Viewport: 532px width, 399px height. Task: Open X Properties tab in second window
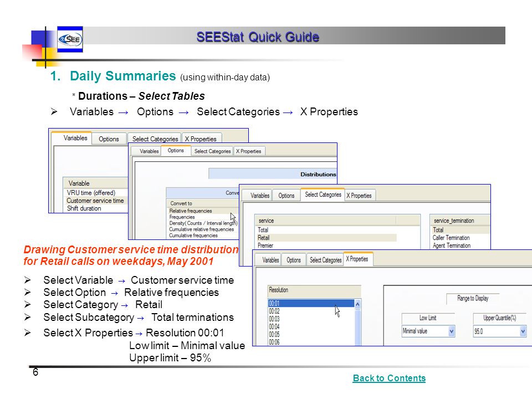coord(248,151)
